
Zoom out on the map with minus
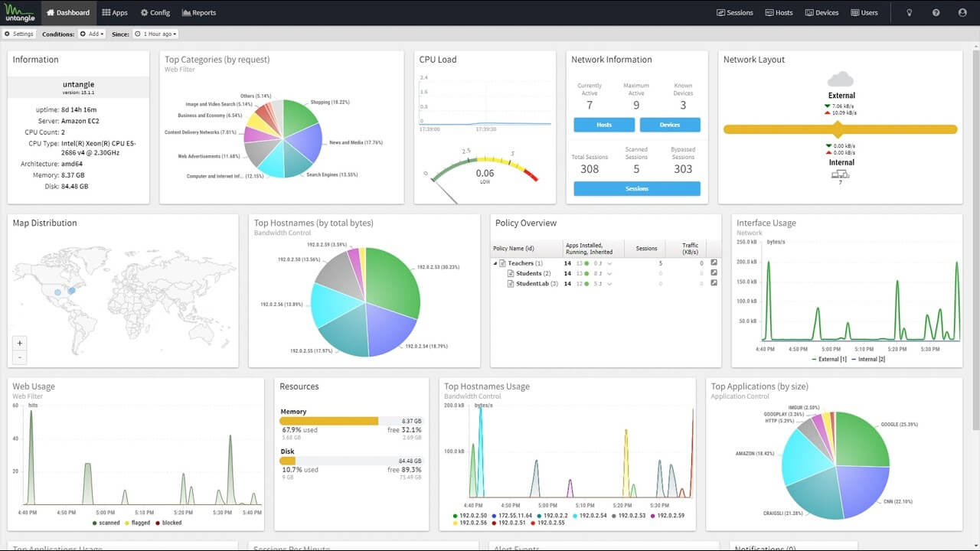click(20, 357)
